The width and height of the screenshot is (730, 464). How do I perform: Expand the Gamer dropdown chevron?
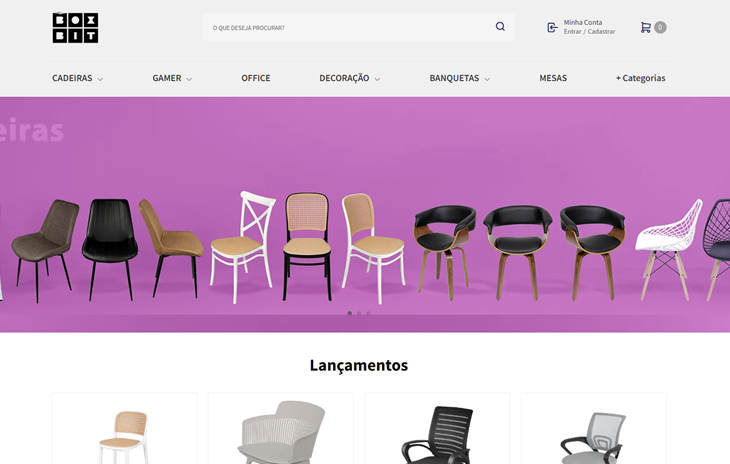pyautogui.click(x=189, y=79)
